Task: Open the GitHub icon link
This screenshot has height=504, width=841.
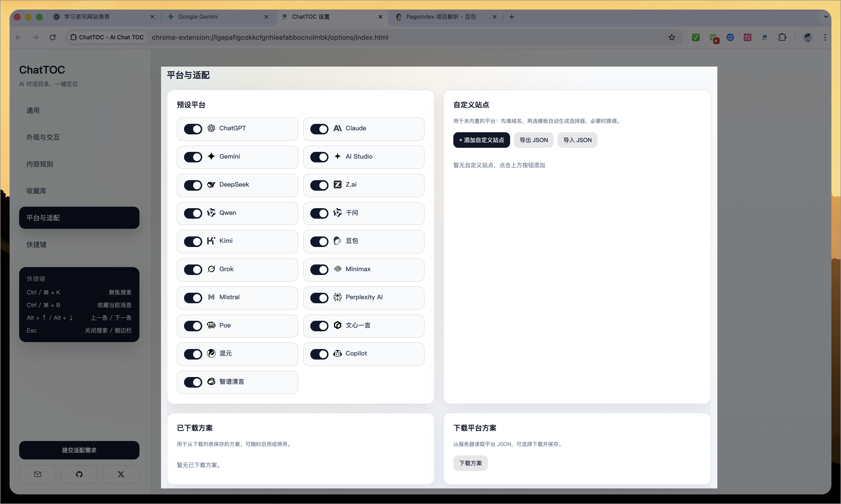Action: pyautogui.click(x=79, y=474)
